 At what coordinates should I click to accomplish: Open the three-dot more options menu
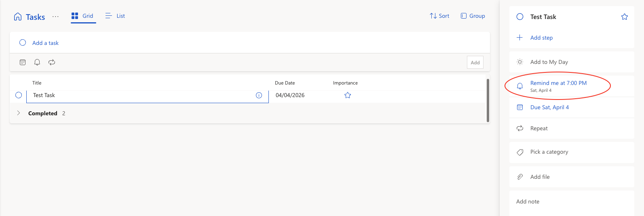[55, 17]
